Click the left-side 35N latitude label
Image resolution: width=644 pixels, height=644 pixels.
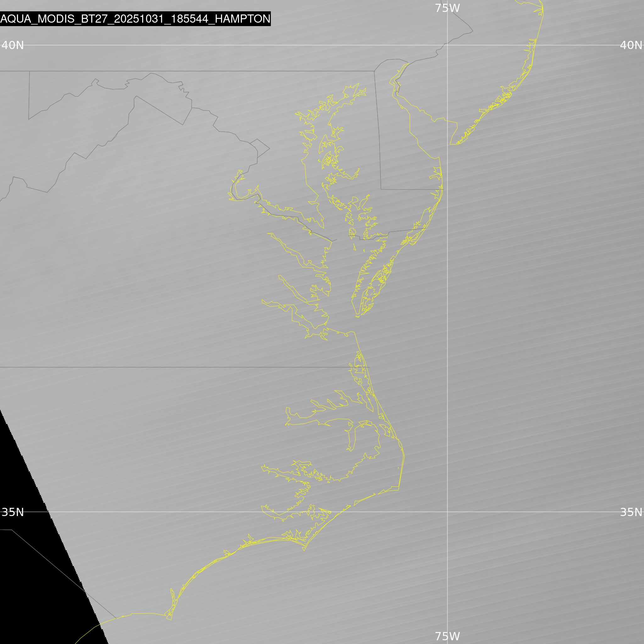click(x=13, y=512)
